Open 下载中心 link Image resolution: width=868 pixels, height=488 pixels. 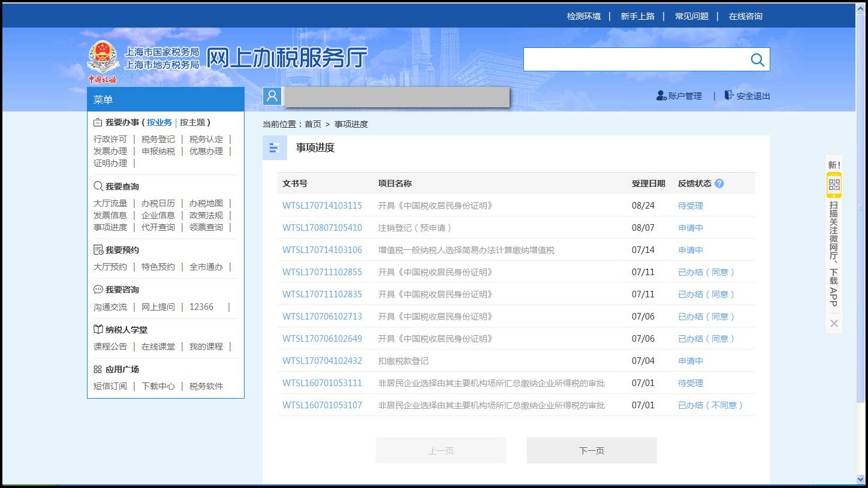(x=158, y=386)
